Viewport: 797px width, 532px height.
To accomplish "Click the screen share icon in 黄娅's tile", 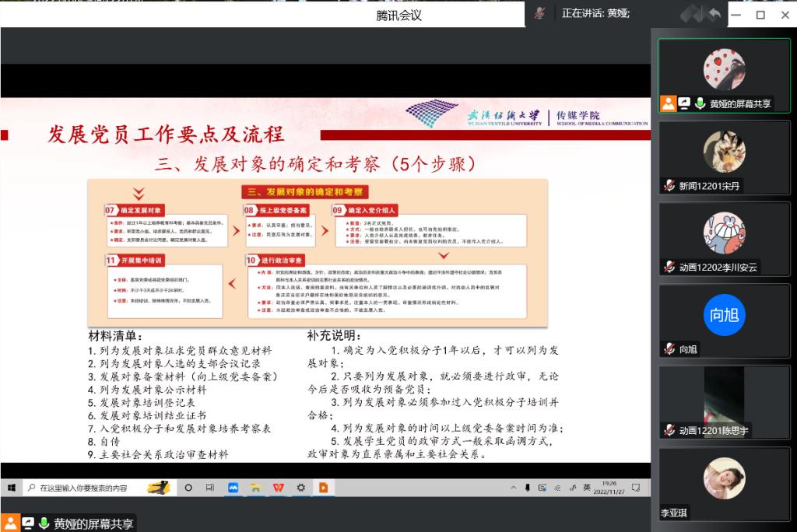I will pyautogui.click(x=684, y=103).
